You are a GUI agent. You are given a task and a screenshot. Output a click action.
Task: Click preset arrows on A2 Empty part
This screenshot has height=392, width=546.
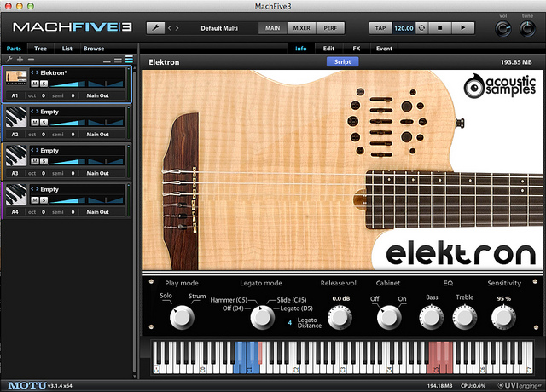point(34,112)
